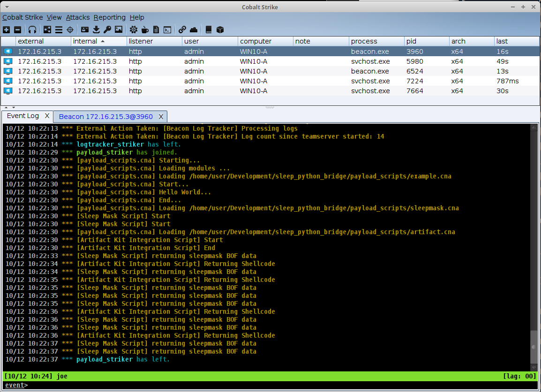Viewport: 541px width, 392px height.
Task: Open credentials with the key icon
Action: point(107,30)
